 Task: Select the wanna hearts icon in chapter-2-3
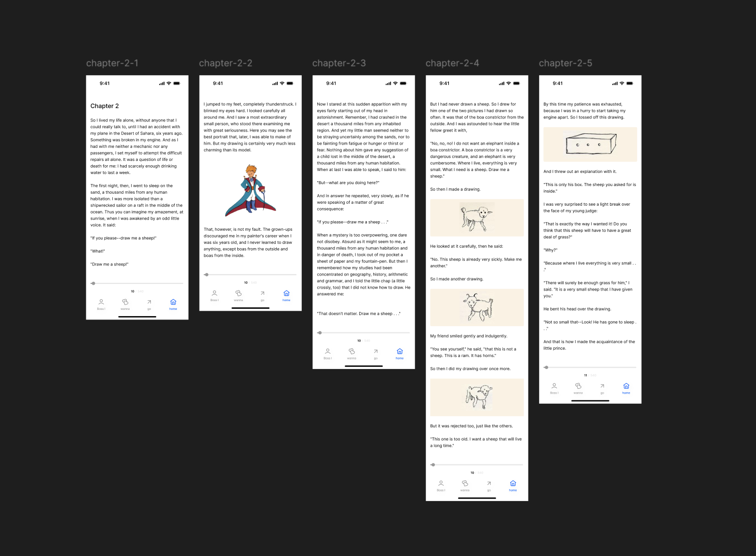(x=351, y=351)
